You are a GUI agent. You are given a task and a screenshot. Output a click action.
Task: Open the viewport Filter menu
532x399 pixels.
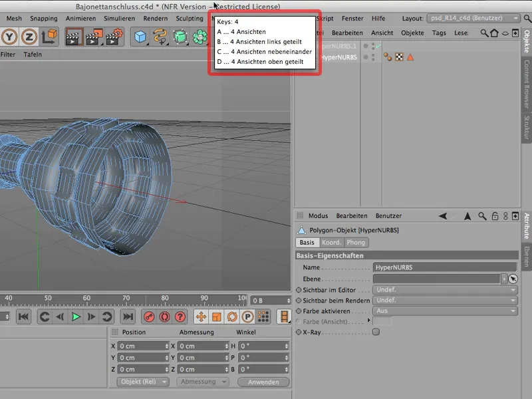click(x=8, y=55)
